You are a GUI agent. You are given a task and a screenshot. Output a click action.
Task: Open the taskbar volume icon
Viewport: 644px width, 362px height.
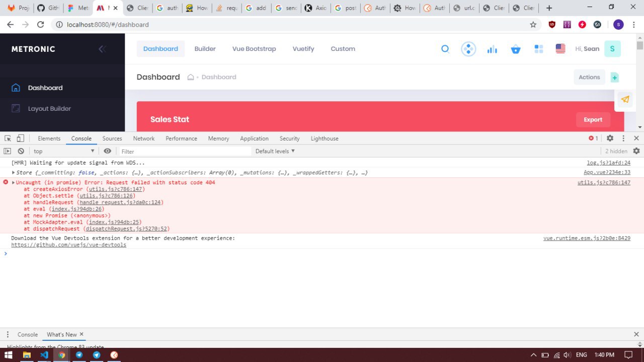pyautogui.click(x=567, y=355)
